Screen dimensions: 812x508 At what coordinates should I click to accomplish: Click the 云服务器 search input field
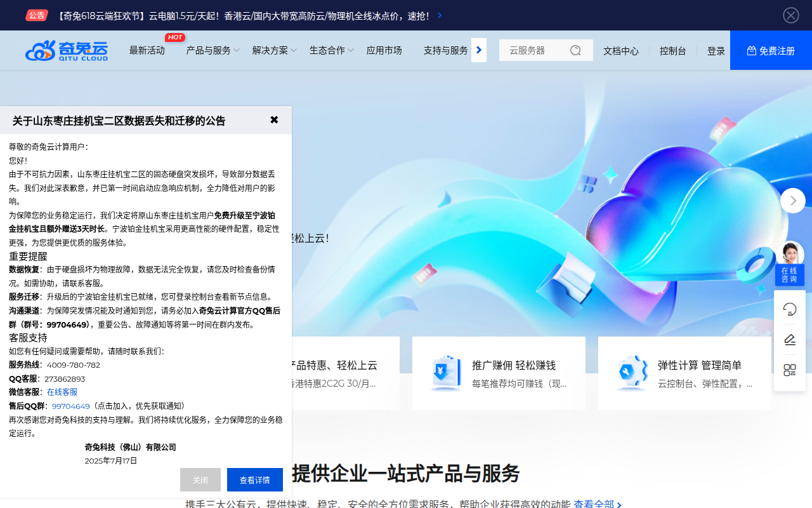535,50
